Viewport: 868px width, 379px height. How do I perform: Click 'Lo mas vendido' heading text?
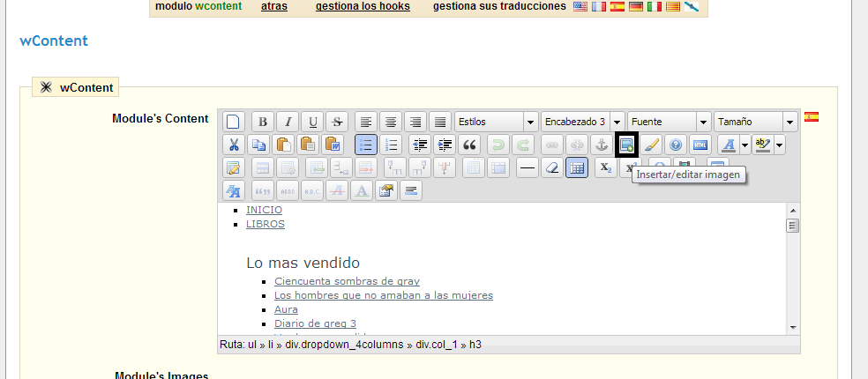(x=303, y=263)
